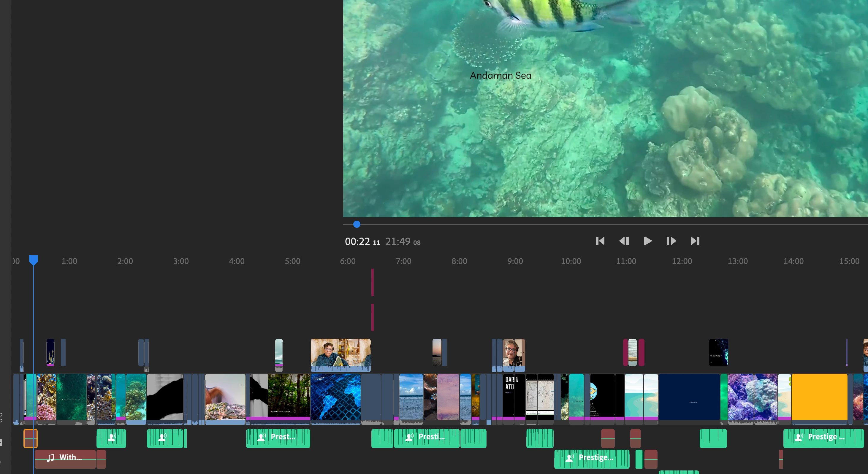Step back one frame
The width and height of the screenshot is (868, 474).
(x=624, y=241)
